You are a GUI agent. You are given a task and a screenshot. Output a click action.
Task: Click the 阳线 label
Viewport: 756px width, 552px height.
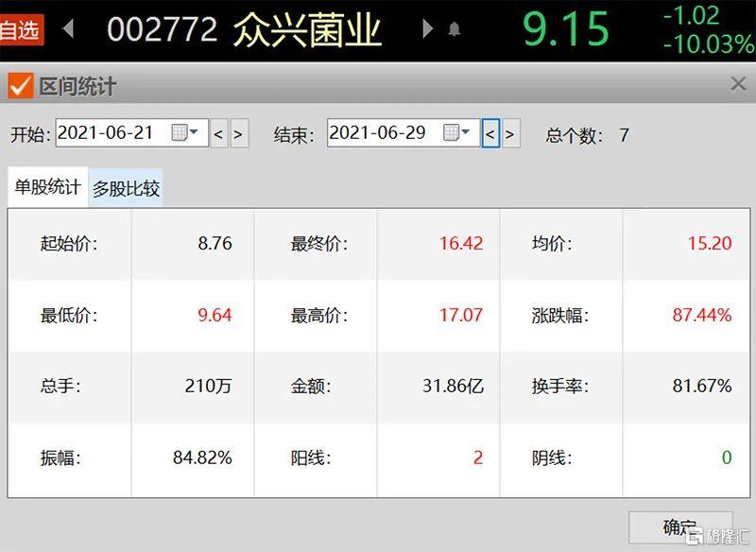[311, 457]
